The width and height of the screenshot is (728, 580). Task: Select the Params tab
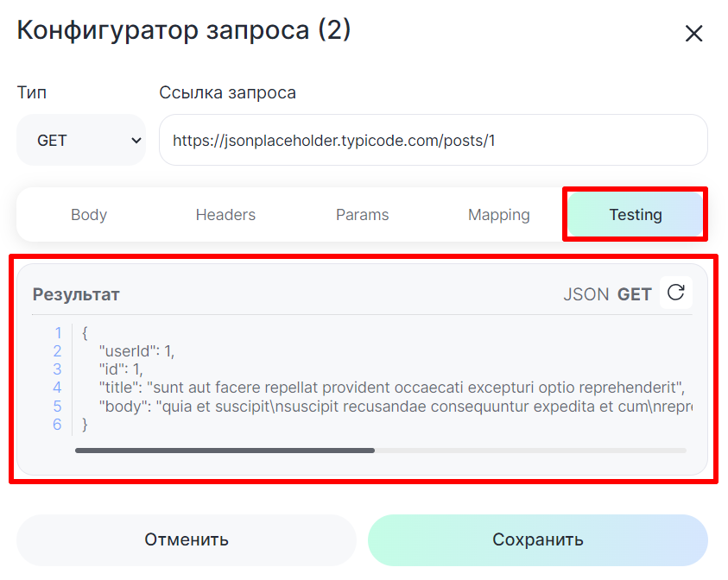pyautogui.click(x=362, y=215)
